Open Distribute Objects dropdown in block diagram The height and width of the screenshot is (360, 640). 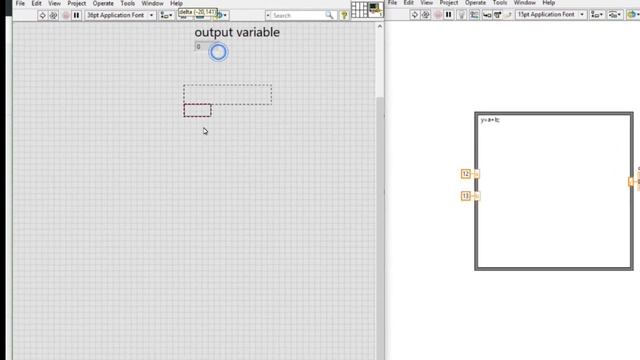tap(615, 15)
